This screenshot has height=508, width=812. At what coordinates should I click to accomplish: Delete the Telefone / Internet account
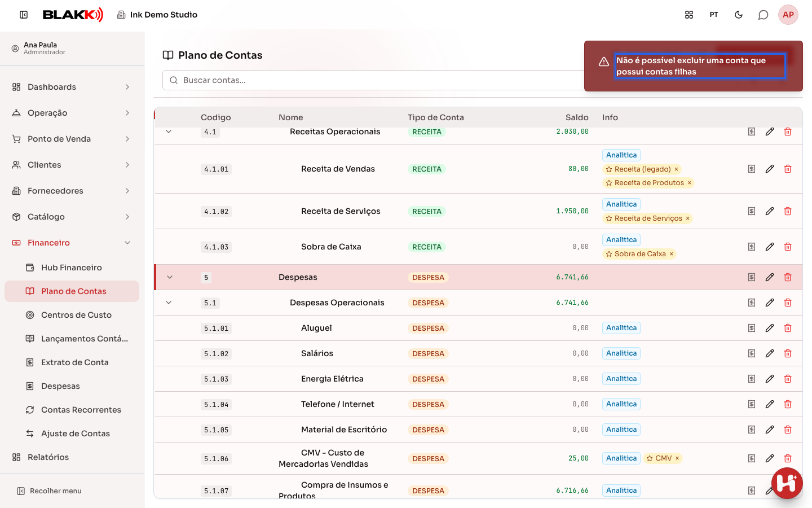[x=788, y=404]
